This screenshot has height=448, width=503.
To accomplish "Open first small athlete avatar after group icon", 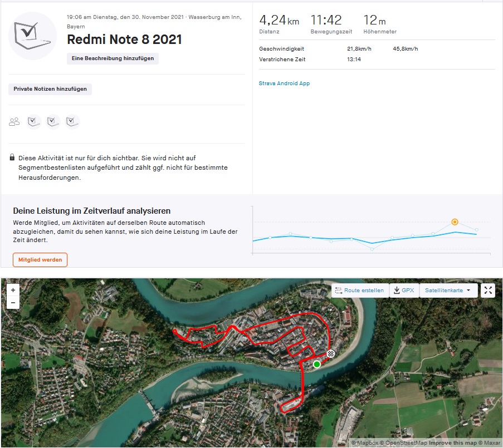I will coord(34,121).
